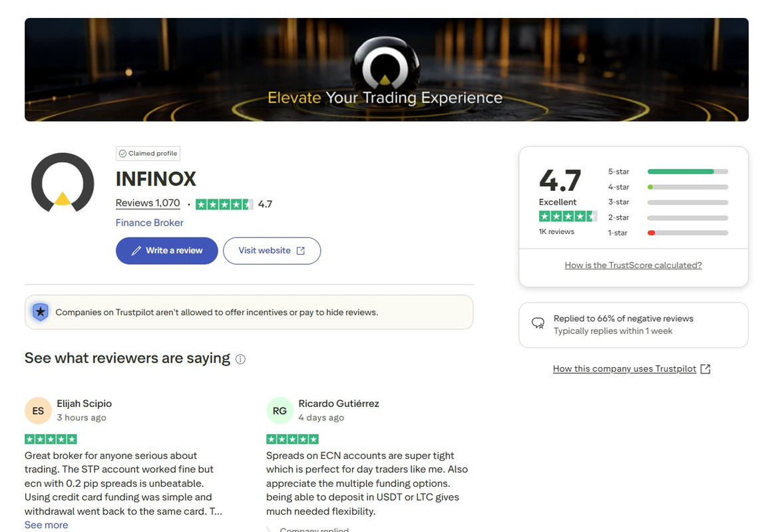Click the Replied to 66% of negative reviews text
The image size is (766, 532).
624,319
